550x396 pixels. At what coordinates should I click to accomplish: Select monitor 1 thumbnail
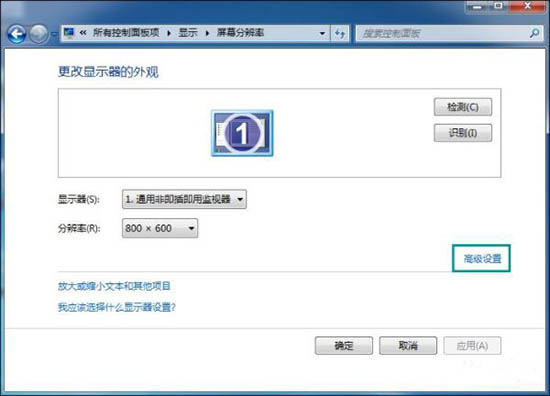click(242, 133)
